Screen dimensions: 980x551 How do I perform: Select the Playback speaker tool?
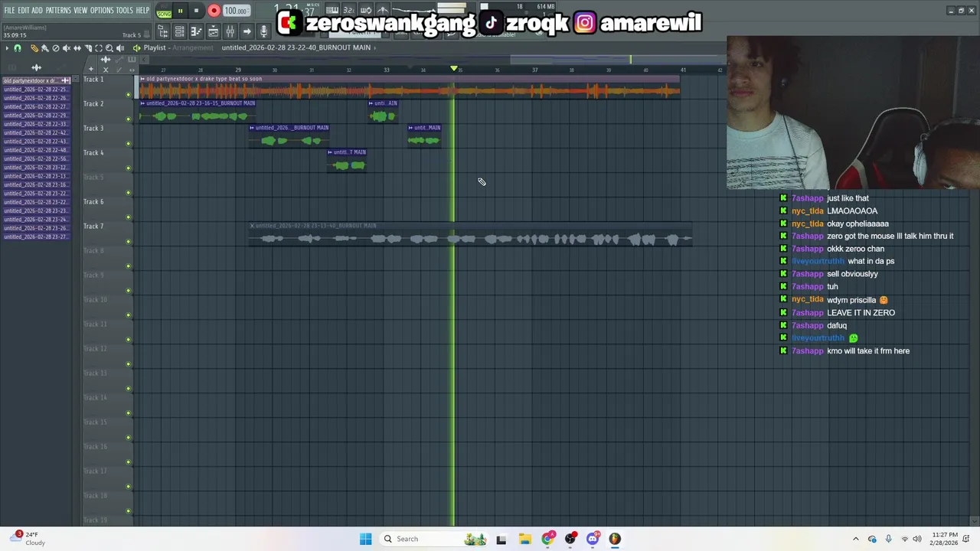tap(120, 48)
